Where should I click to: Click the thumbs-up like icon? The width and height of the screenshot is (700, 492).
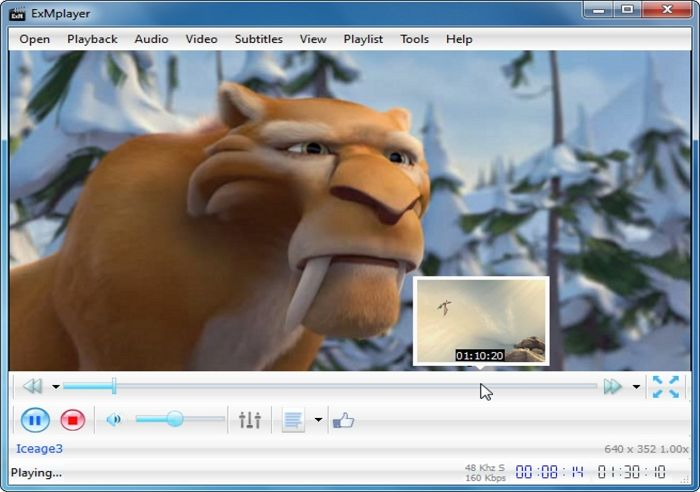(343, 420)
